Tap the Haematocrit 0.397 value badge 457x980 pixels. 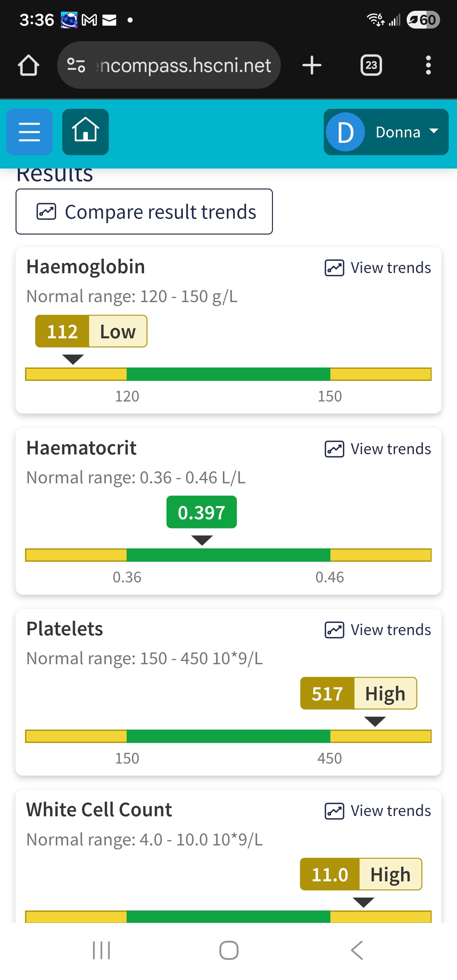tap(201, 512)
